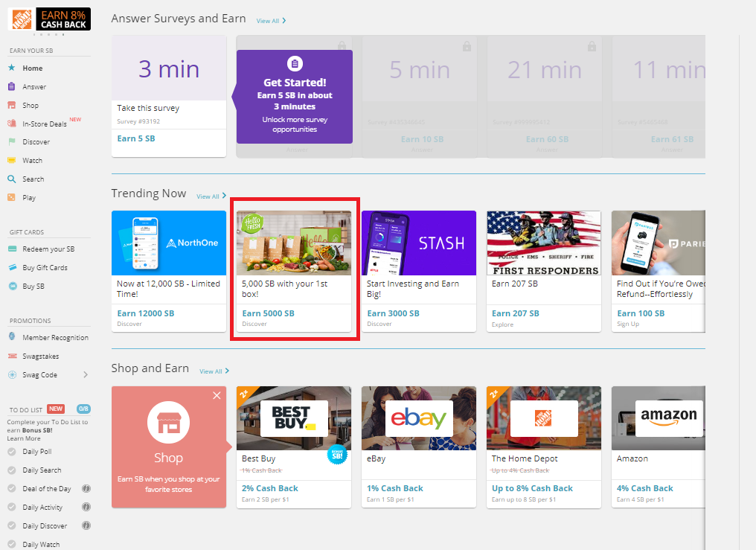756x550 pixels.
Task: Click info icon next to Deal of the Day
Action: click(x=86, y=488)
